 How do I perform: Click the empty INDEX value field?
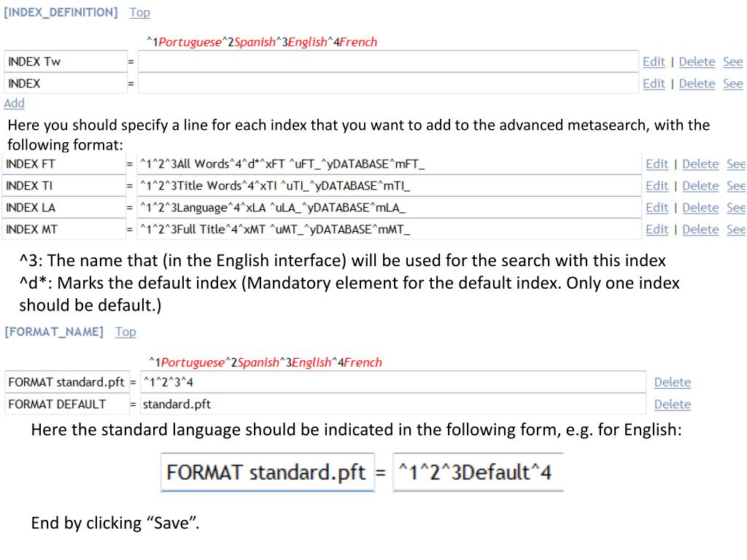388,84
